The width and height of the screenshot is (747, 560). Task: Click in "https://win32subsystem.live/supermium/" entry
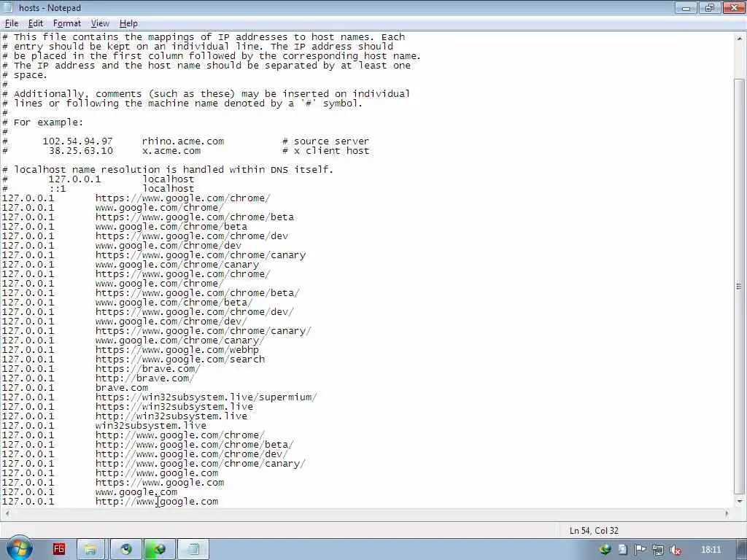click(206, 397)
